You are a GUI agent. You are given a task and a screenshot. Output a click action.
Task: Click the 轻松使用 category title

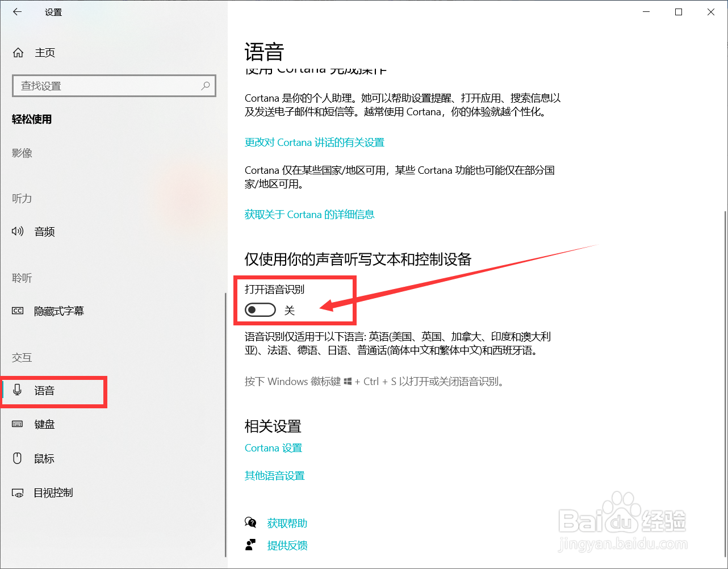click(32, 119)
